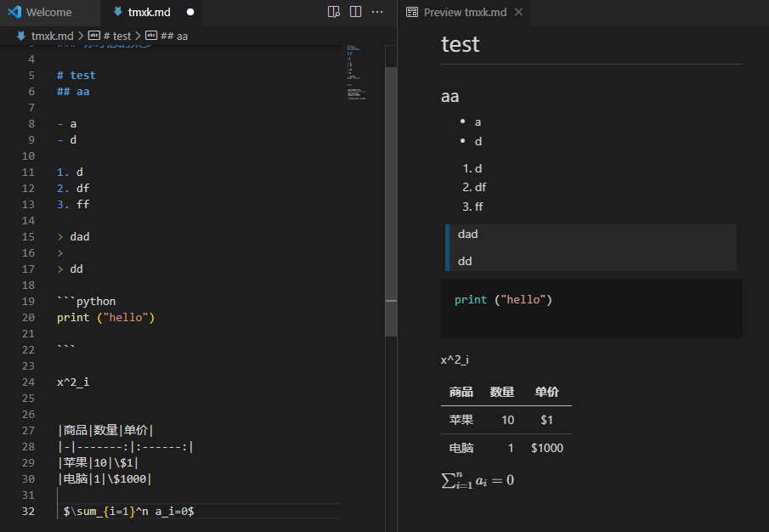Switch to the Welcome tab
Image resolution: width=769 pixels, height=532 pixels.
pyautogui.click(x=40, y=12)
